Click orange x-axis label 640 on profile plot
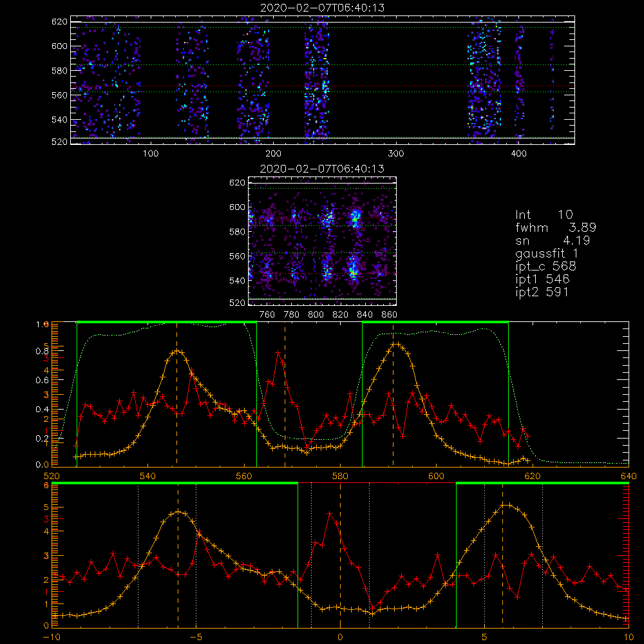 pyautogui.click(x=629, y=476)
